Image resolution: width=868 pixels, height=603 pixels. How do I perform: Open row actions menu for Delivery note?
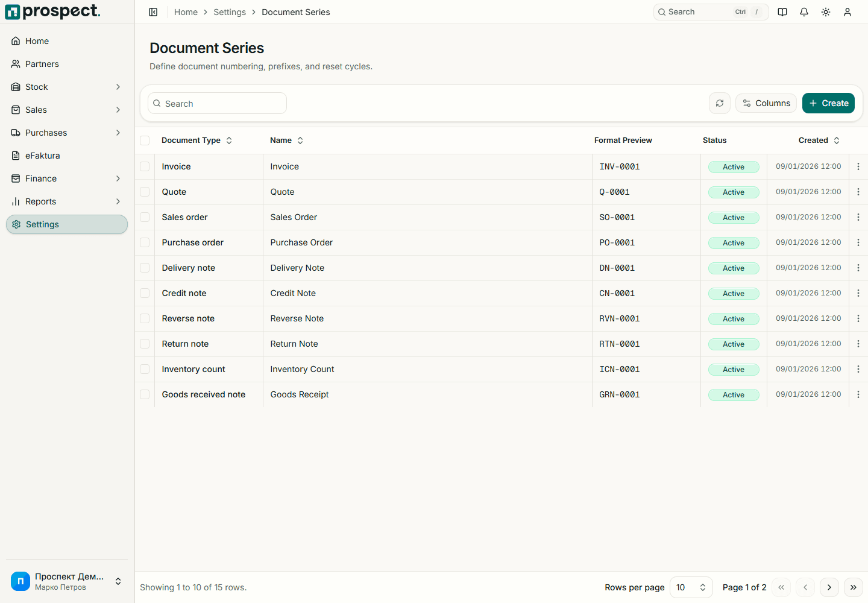(x=858, y=268)
